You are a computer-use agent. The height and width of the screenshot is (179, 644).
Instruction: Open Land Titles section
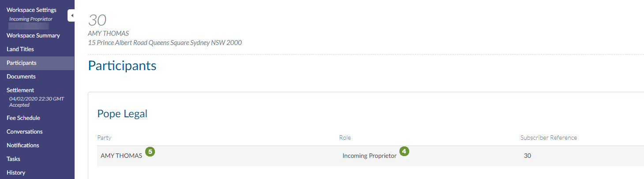click(20, 49)
